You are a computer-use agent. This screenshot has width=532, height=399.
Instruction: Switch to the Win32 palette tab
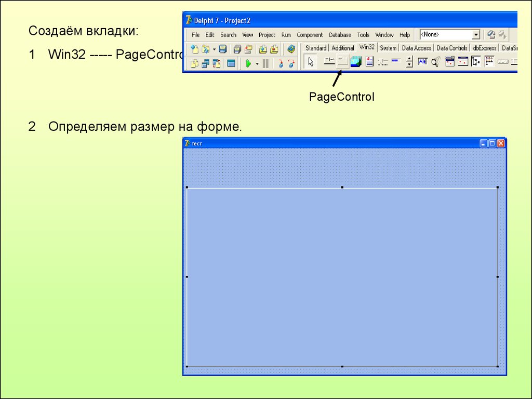click(367, 47)
